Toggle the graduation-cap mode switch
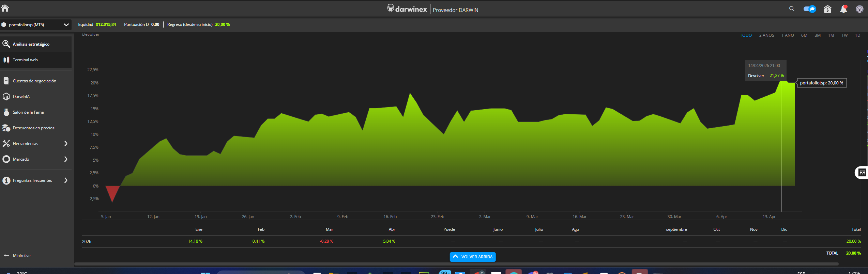Viewport: 868px width, 274px height. [x=810, y=9]
